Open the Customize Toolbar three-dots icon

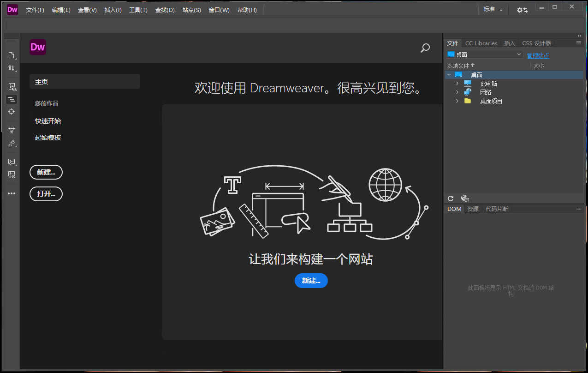pos(12,193)
